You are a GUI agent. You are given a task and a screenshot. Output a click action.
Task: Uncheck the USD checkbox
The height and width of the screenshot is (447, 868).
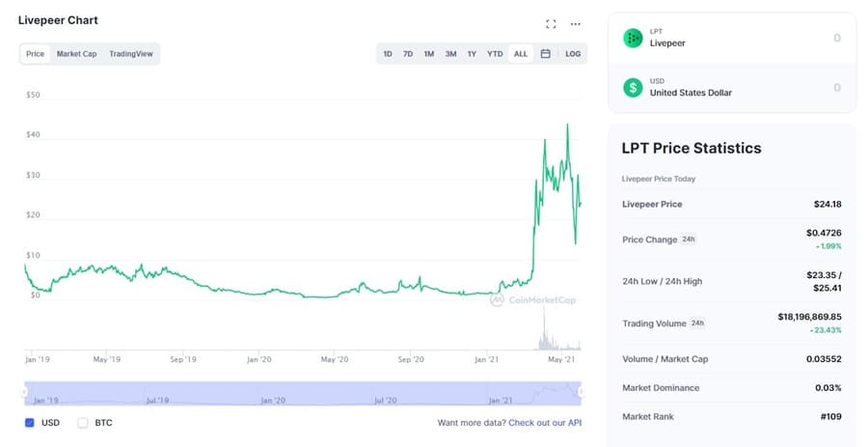pyautogui.click(x=29, y=423)
